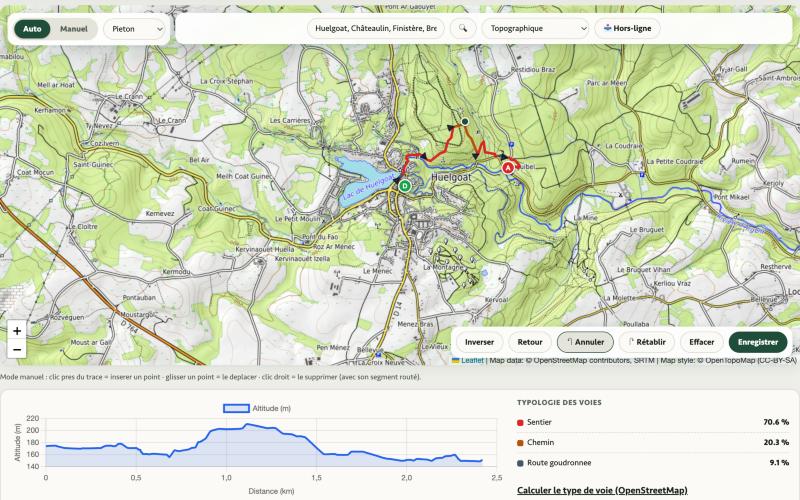
Task: Click the orange Chemin color swatch
Action: point(520,443)
